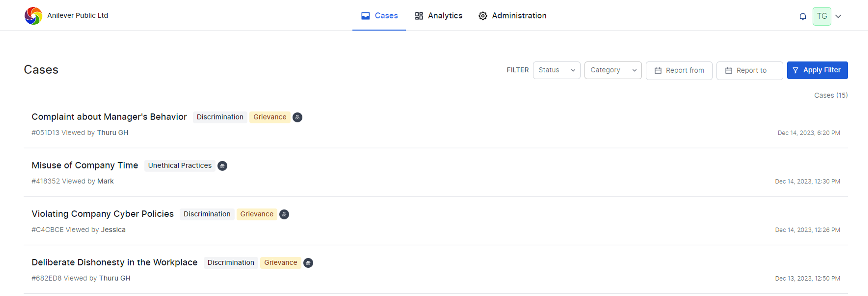Select the Cases tab
The image size is (868, 296).
coord(379,16)
